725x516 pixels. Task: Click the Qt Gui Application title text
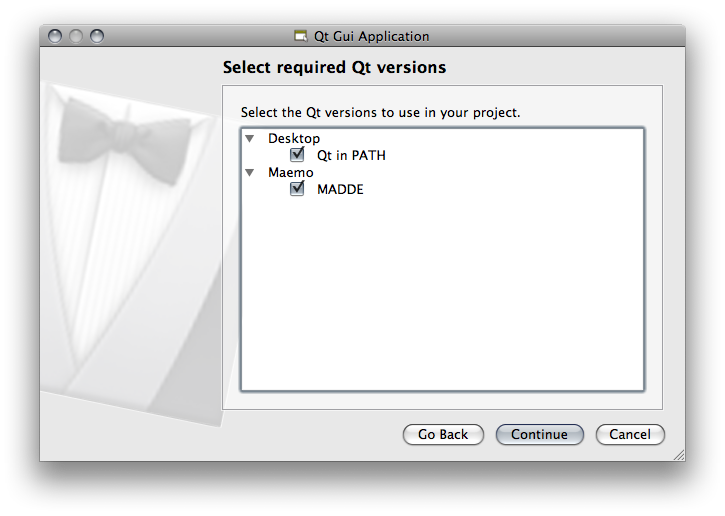click(x=372, y=36)
